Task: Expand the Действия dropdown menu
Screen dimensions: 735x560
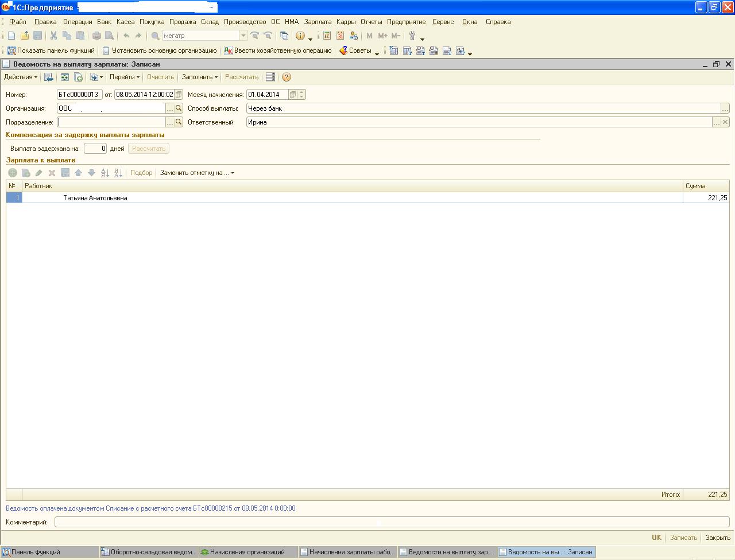Action: coord(21,77)
